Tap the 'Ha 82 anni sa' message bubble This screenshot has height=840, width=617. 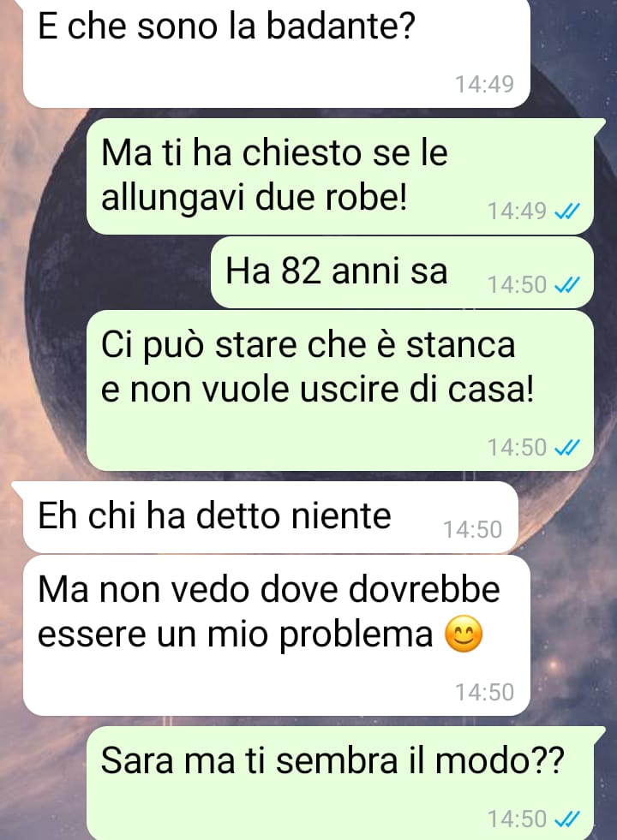402,272
